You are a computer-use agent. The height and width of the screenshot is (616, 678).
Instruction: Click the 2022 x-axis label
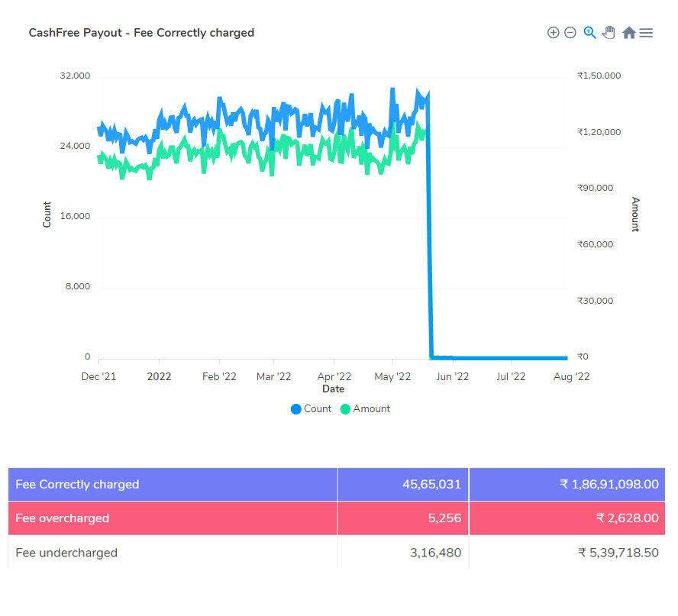(x=159, y=377)
